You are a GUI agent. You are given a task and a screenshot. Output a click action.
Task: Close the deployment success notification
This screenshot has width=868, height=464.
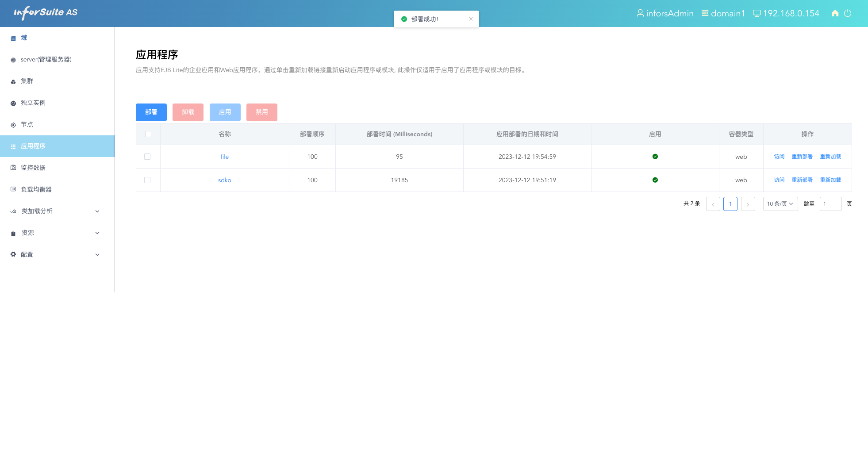[x=471, y=19]
